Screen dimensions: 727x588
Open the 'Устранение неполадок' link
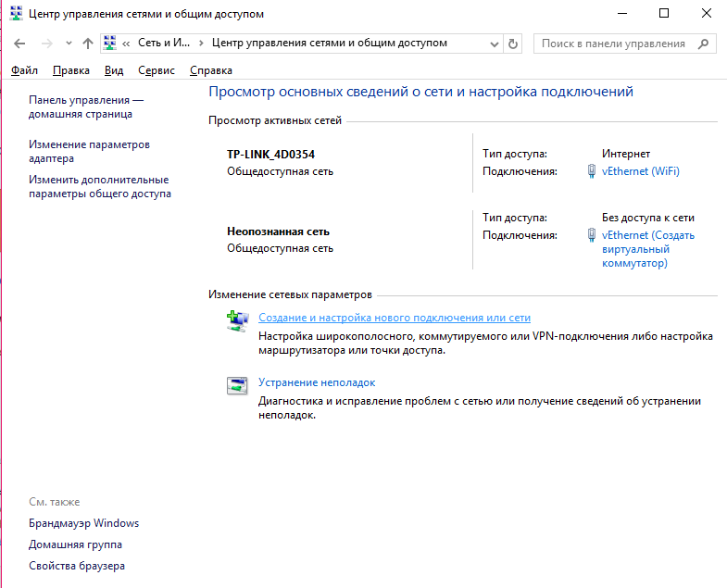[x=317, y=382]
